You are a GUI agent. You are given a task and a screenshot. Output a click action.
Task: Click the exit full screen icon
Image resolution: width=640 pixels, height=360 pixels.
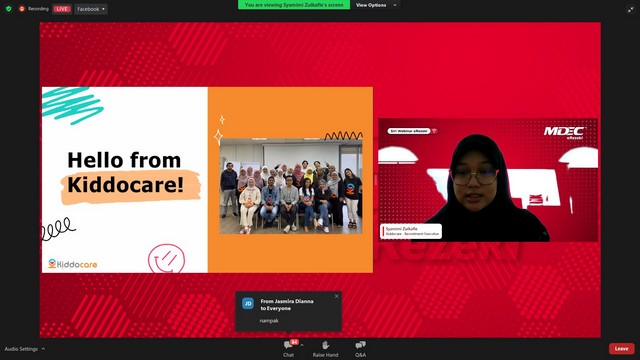[x=631, y=9]
